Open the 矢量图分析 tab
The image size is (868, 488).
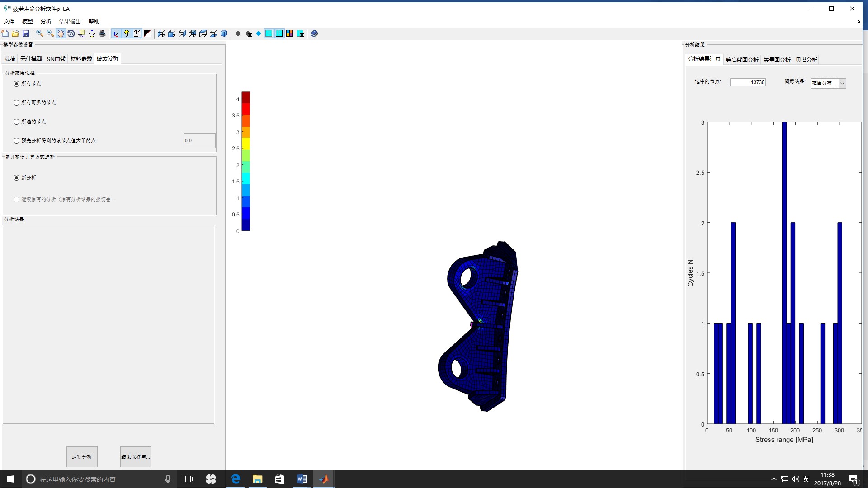[x=777, y=60]
